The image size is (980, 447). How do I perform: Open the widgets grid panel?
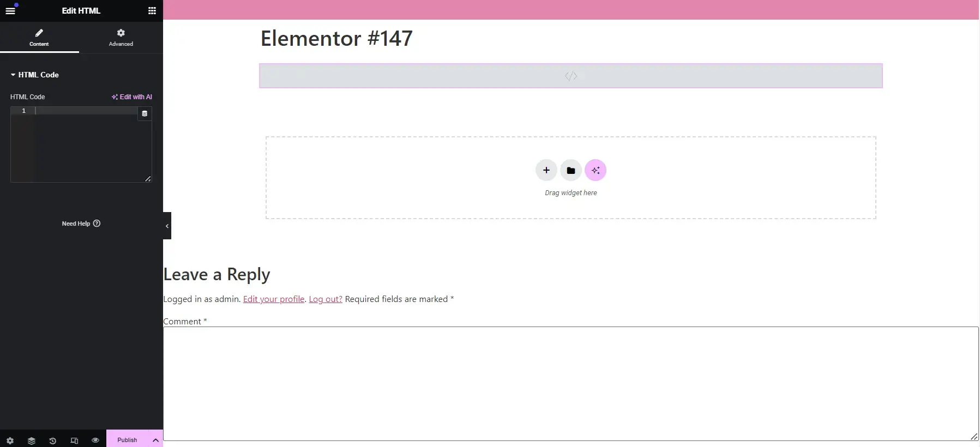(x=152, y=11)
